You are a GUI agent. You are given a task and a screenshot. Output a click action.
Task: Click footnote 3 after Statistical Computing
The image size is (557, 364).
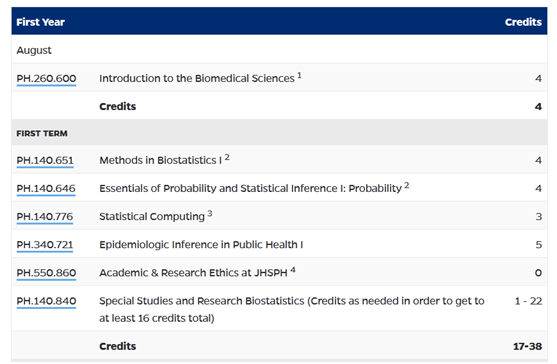(x=210, y=213)
